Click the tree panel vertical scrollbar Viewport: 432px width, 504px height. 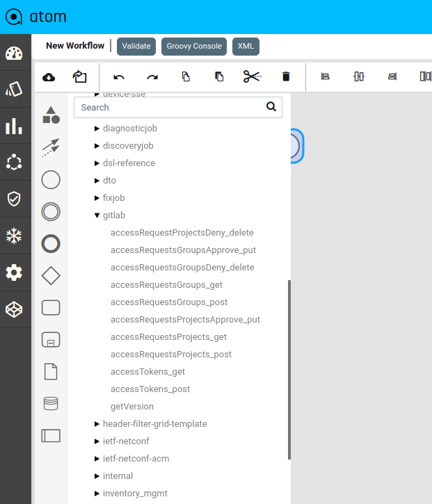pos(289,370)
